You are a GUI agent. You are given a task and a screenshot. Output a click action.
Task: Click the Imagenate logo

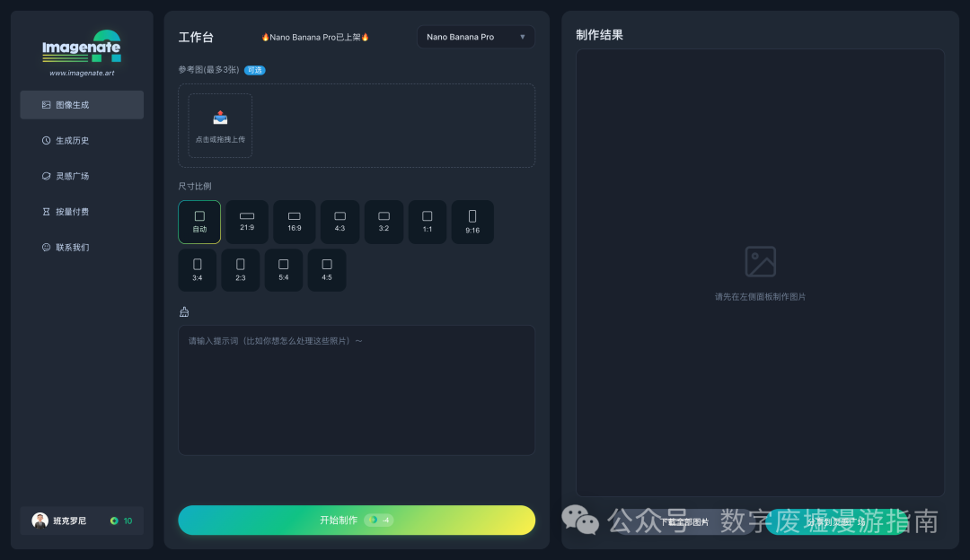[82, 47]
